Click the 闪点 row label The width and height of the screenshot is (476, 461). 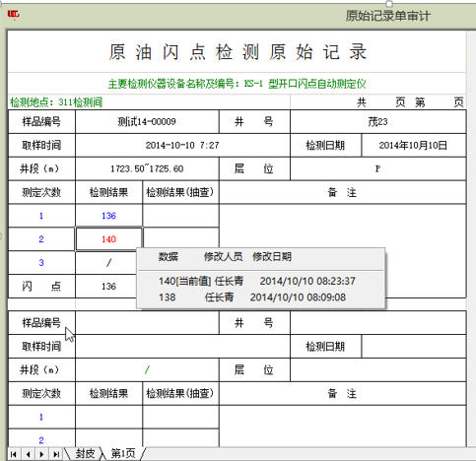41,287
